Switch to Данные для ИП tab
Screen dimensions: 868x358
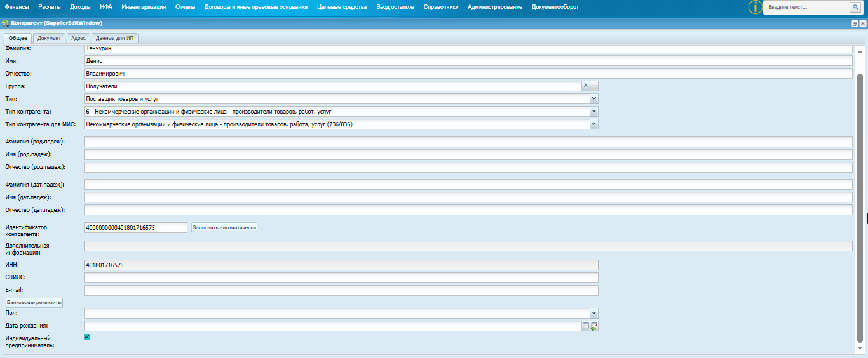point(115,38)
